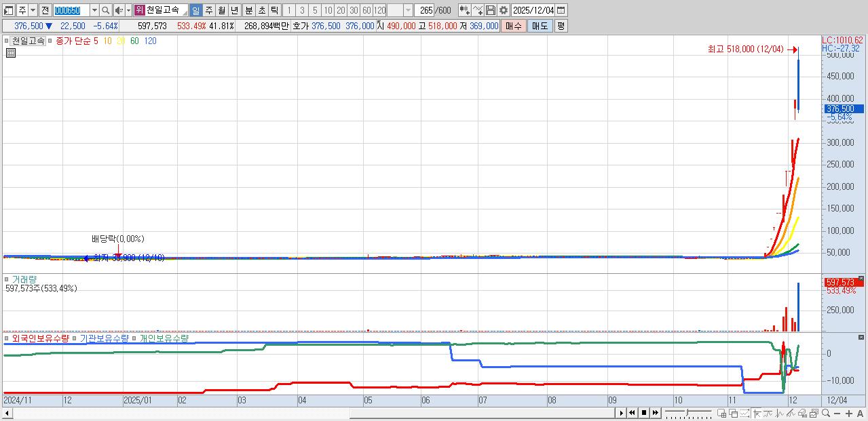Click the chart zoom magnifier icon

pyautogui.click(x=826, y=413)
